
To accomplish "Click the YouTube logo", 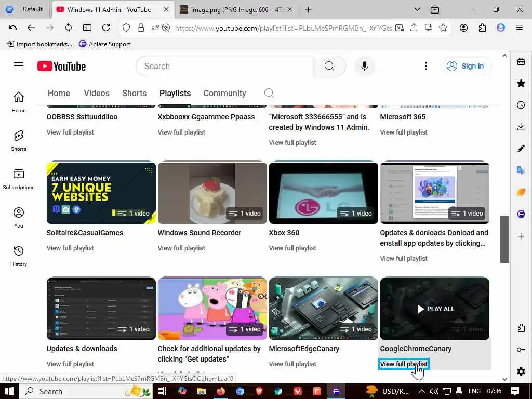I will (61, 66).
